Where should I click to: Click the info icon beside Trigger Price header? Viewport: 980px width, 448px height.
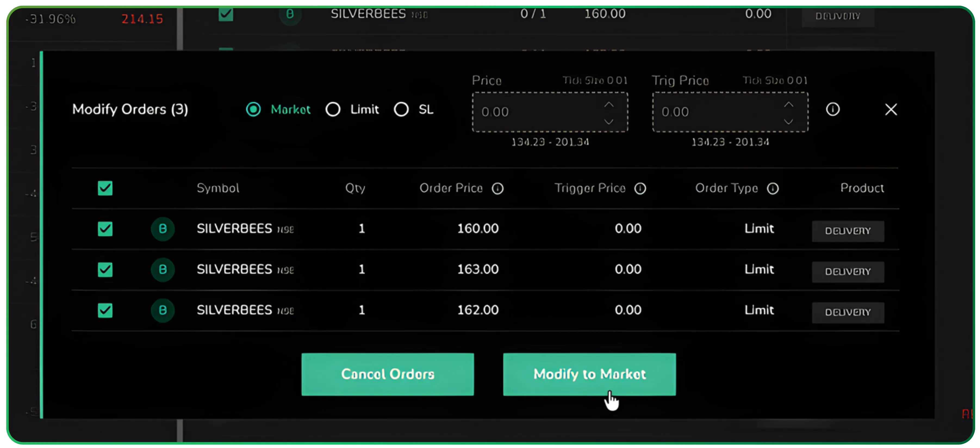[640, 189]
